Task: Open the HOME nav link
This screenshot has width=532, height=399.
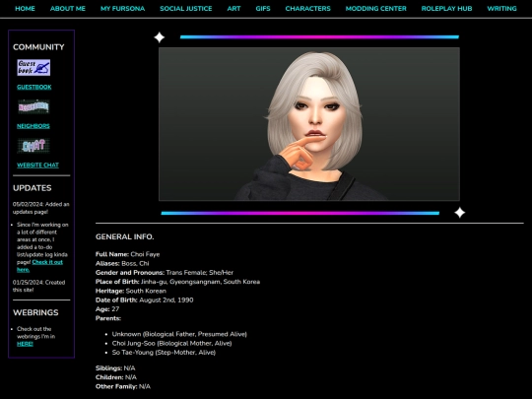Action: point(25,9)
